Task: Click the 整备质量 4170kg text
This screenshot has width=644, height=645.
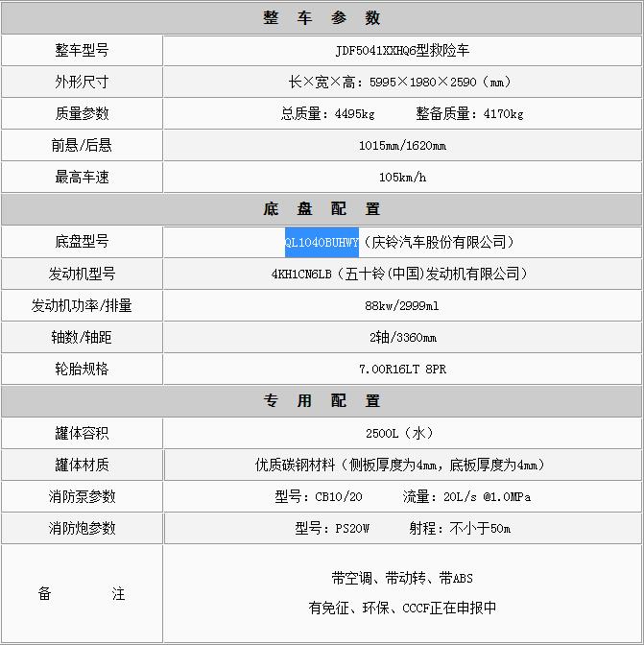Action: (x=469, y=114)
